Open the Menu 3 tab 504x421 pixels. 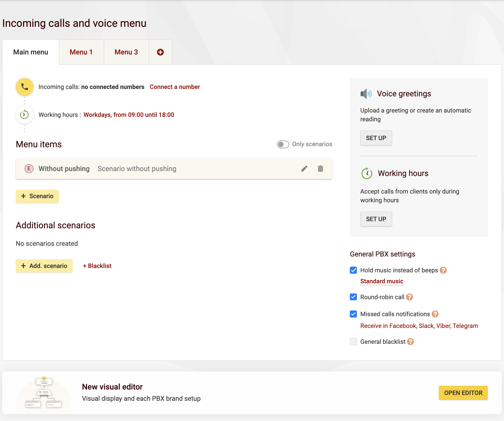(x=126, y=52)
